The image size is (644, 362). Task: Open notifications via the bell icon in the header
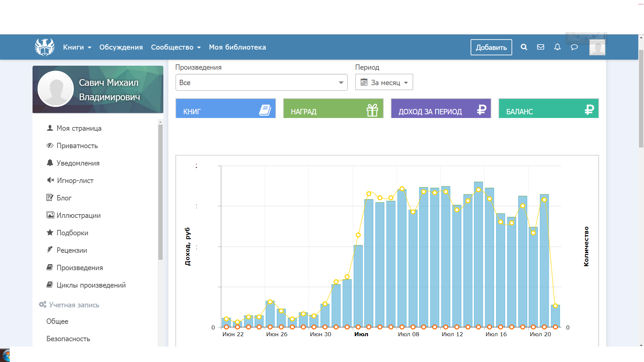[557, 47]
